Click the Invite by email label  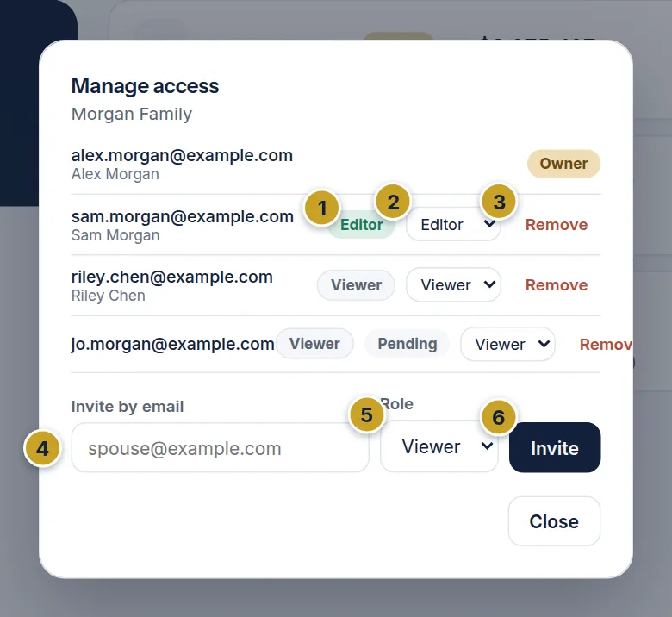pyautogui.click(x=128, y=407)
